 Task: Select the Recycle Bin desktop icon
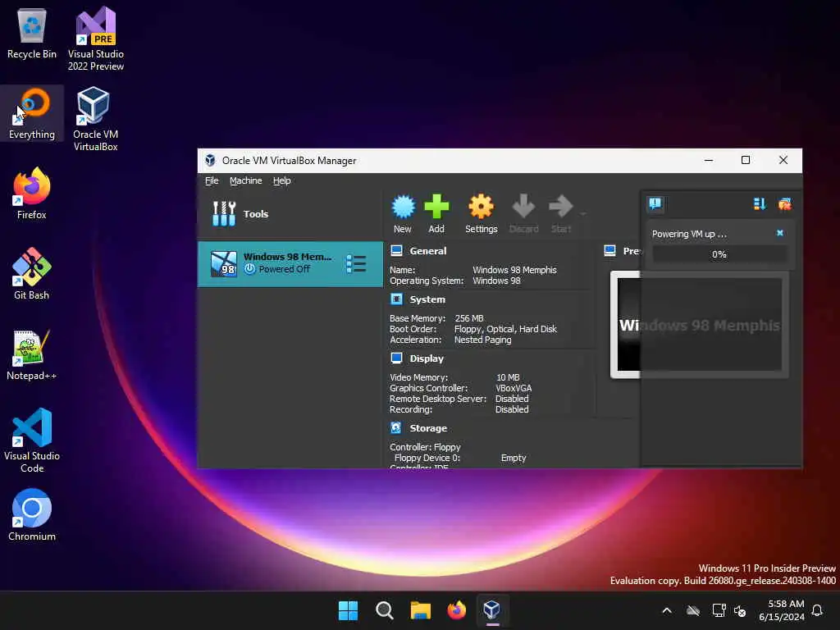pos(32,34)
